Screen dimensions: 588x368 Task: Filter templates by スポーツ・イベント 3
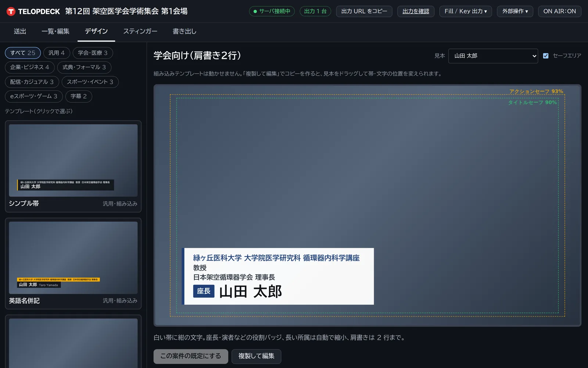coord(90,82)
